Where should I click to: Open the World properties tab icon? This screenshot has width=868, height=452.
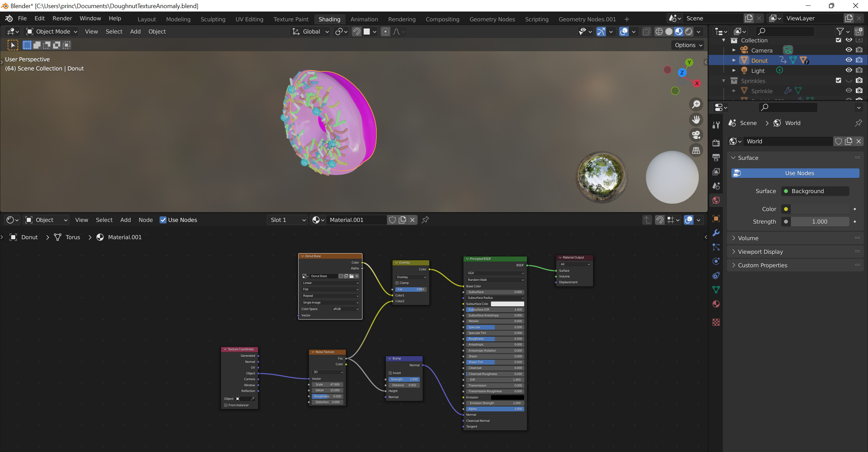pos(716,200)
